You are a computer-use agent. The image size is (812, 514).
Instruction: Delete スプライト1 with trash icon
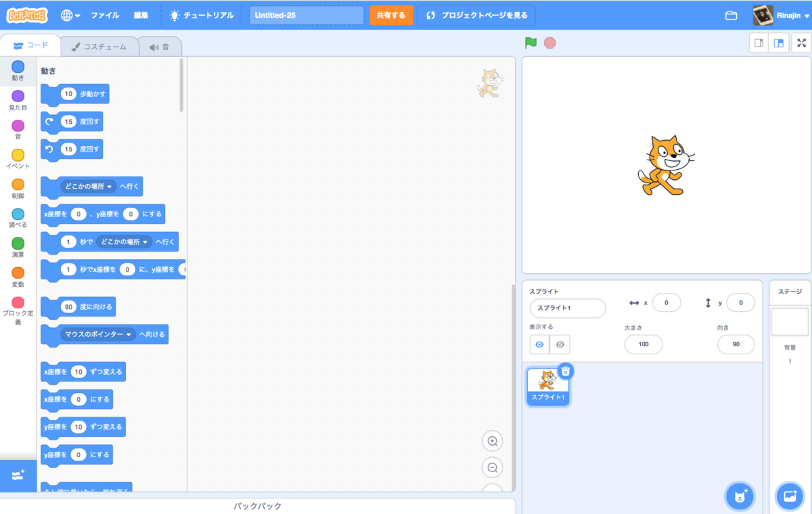click(566, 371)
